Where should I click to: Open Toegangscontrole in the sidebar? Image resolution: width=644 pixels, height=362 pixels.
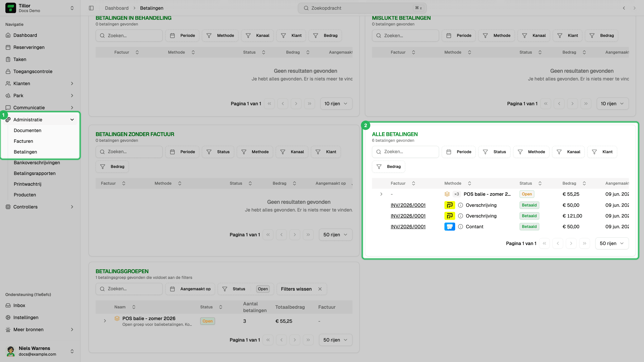click(x=40, y=71)
